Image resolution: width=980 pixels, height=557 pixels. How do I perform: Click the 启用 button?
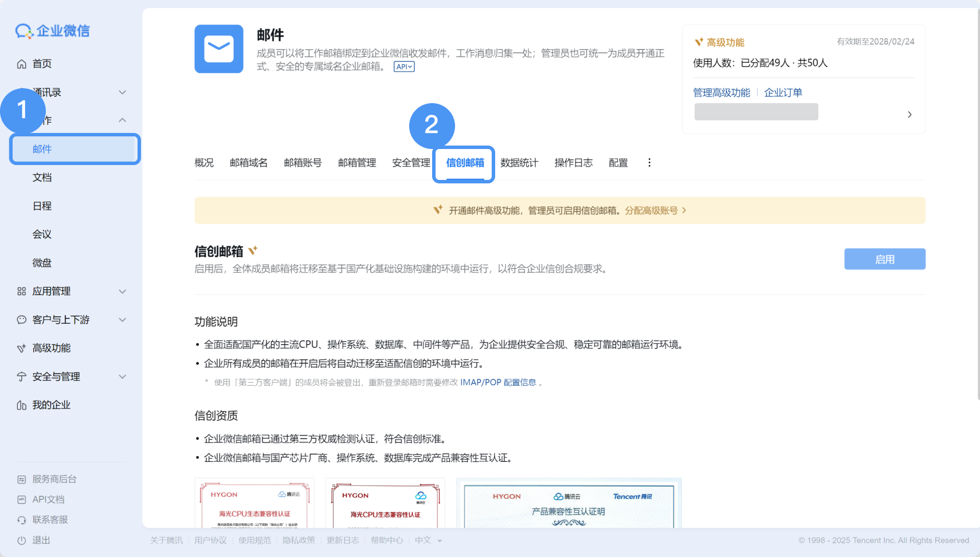pos(884,259)
